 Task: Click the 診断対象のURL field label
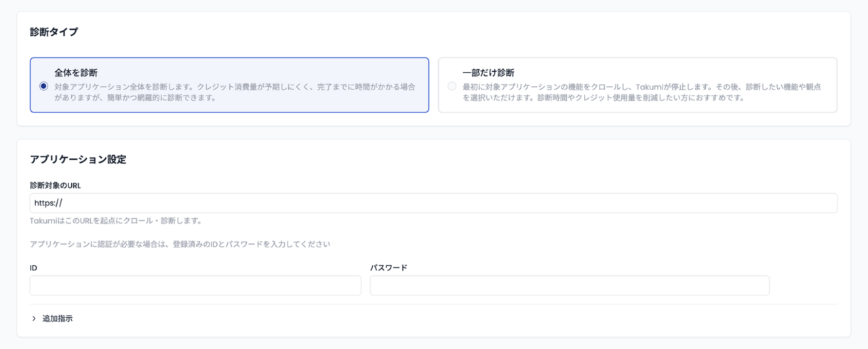click(x=56, y=185)
